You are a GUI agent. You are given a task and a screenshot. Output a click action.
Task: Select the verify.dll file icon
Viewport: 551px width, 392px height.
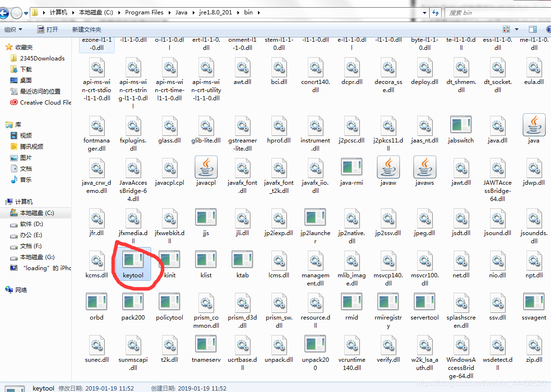388,345
